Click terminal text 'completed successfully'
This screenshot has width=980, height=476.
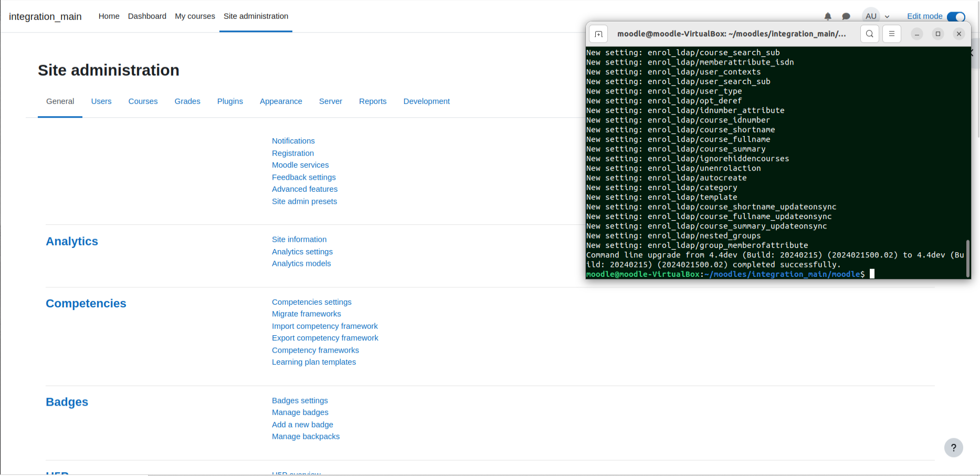click(x=786, y=265)
